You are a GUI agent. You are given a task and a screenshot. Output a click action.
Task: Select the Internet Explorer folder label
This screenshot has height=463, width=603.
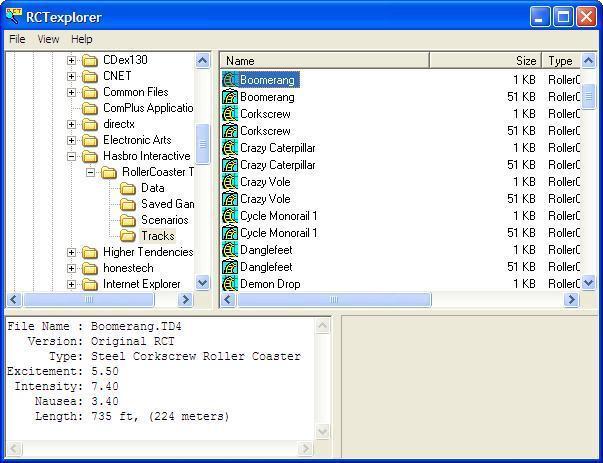point(142,284)
